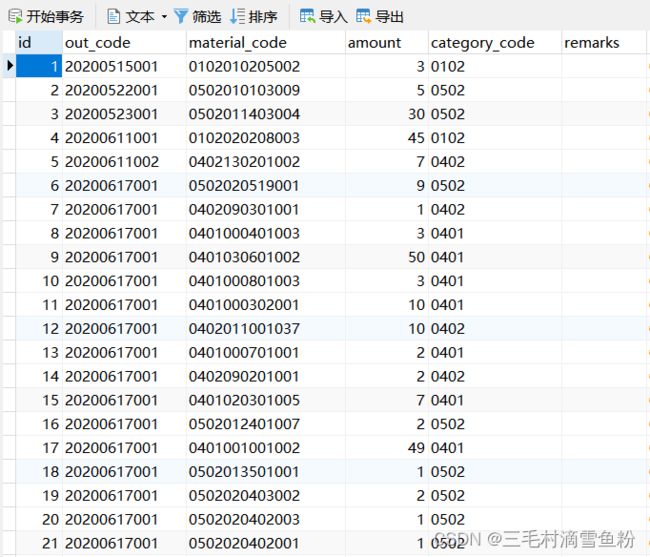Select the id cell 15
This screenshot has width=650, height=557.
coord(39,400)
